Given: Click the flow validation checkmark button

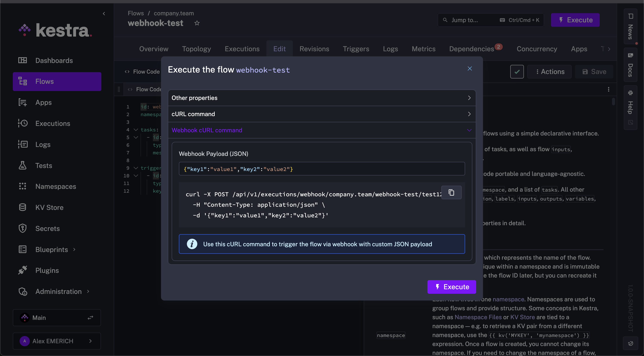Looking at the screenshot, I should pyautogui.click(x=517, y=72).
